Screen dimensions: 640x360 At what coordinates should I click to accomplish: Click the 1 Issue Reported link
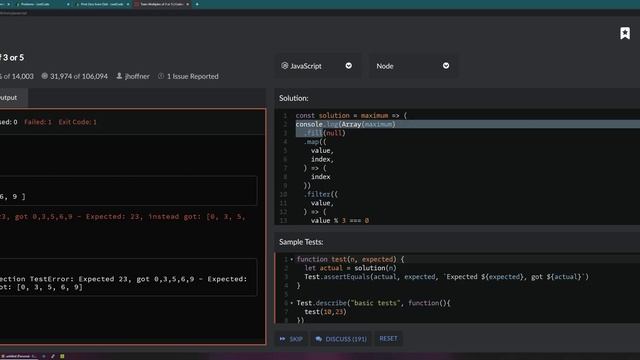click(193, 76)
